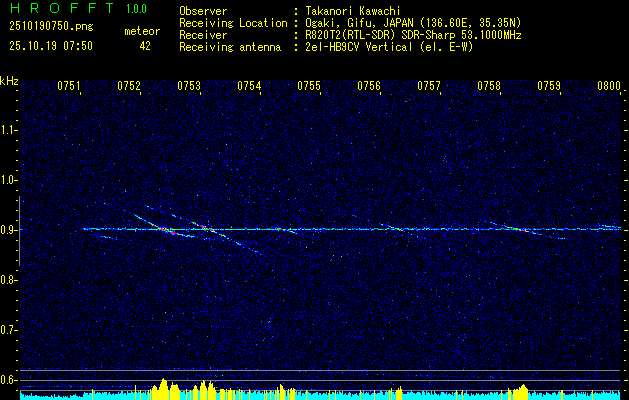This screenshot has width=629, height=400.
Task: Click the 0755 time marker
Action: click(309, 86)
